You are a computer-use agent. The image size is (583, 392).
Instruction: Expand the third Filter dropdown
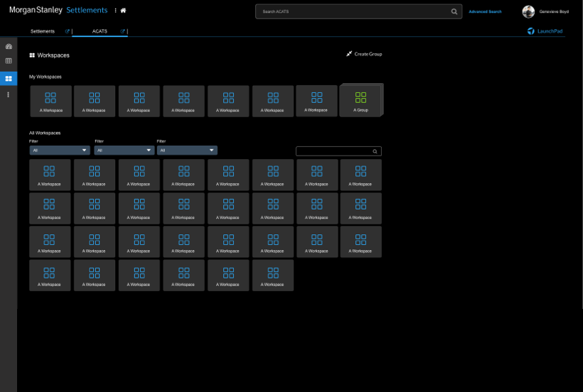[187, 151]
